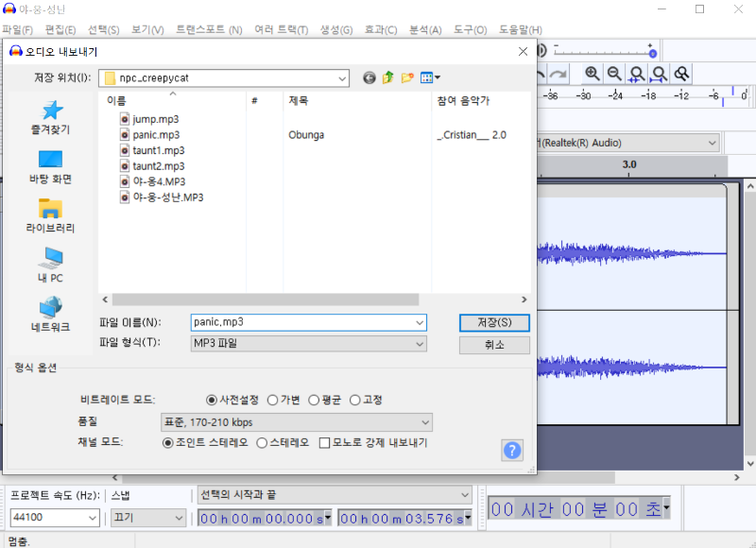Fit selection to width in Audacity
The image size is (756, 548).
636,74
